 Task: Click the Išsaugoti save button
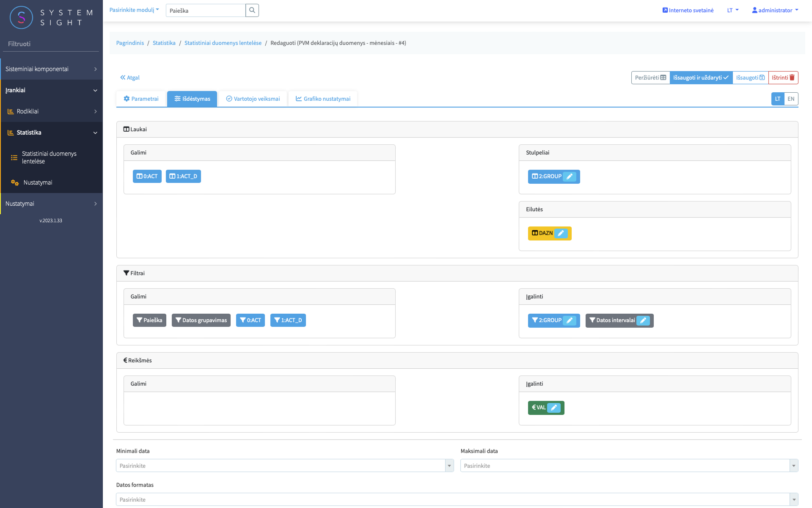coord(750,77)
